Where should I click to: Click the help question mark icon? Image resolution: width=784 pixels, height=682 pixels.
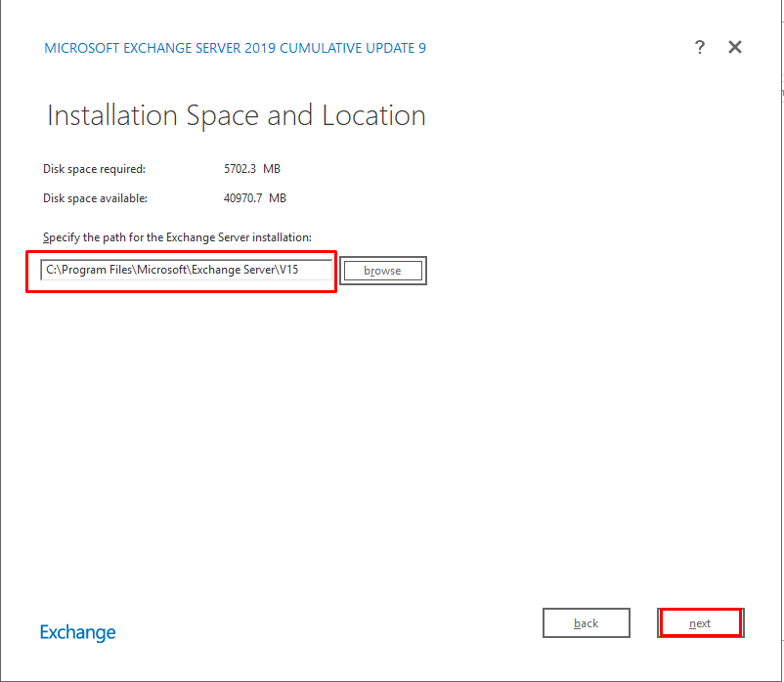(699, 47)
